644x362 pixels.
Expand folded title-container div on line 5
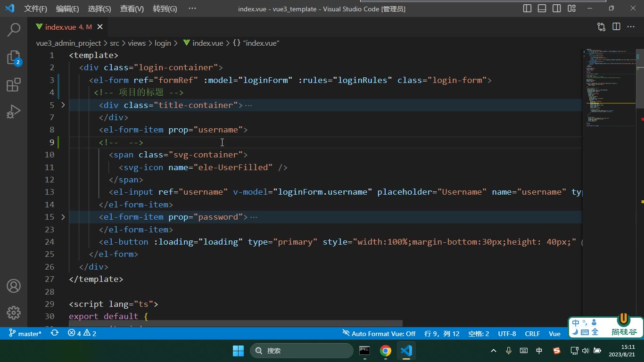(63, 105)
